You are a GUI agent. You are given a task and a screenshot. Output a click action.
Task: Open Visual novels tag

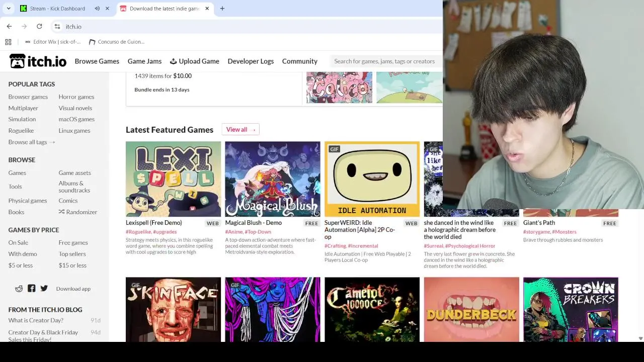click(x=75, y=108)
